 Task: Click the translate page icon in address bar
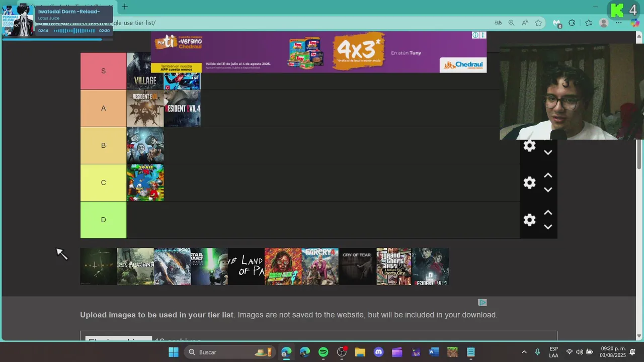(x=498, y=23)
